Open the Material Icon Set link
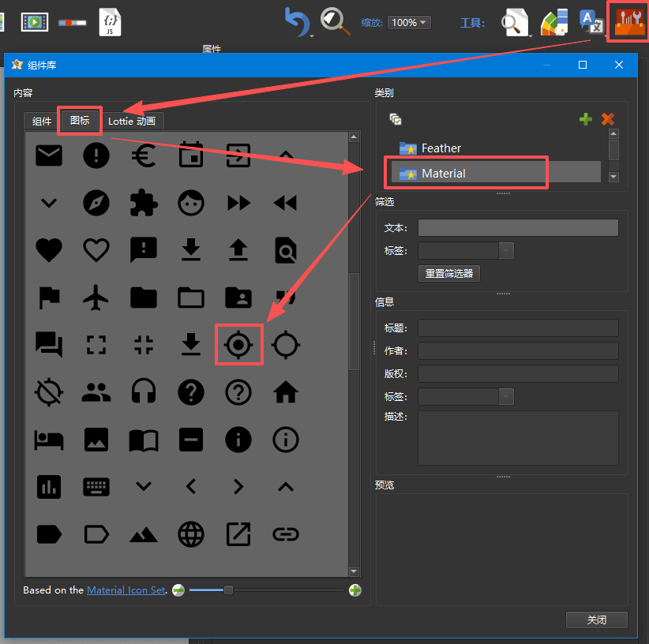Viewport: 649px width, 644px height. pos(126,590)
